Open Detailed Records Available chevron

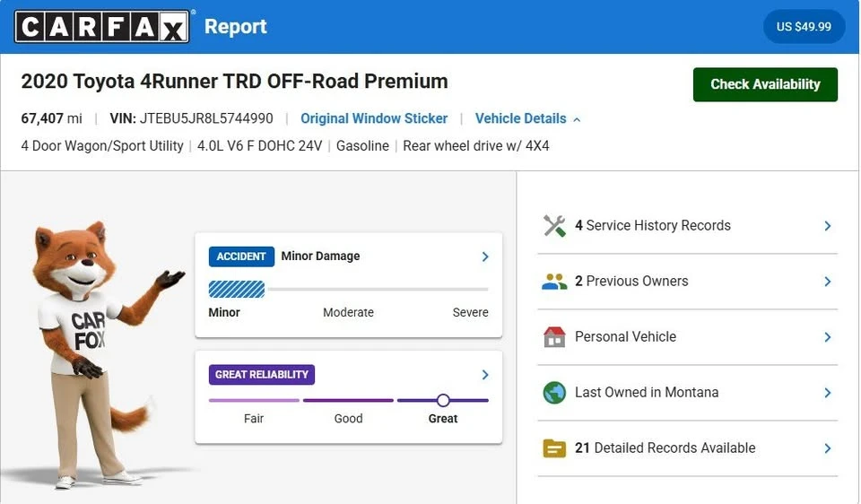click(828, 448)
